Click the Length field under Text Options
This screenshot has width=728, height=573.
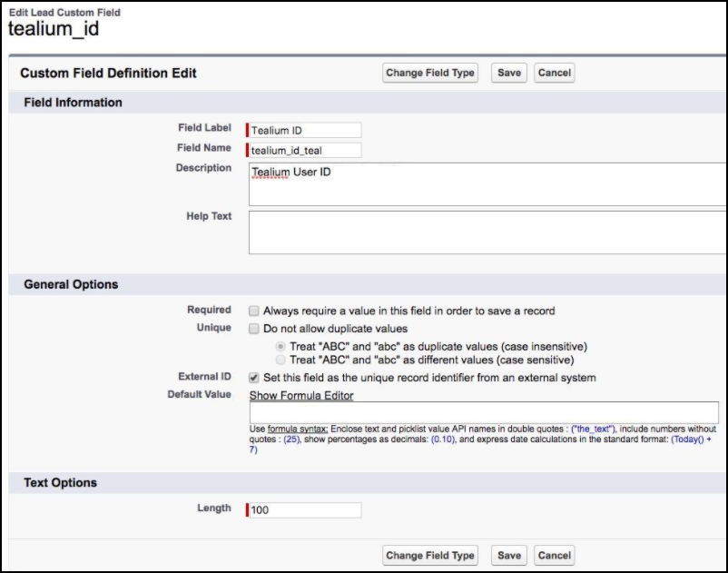[x=305, y=509]
